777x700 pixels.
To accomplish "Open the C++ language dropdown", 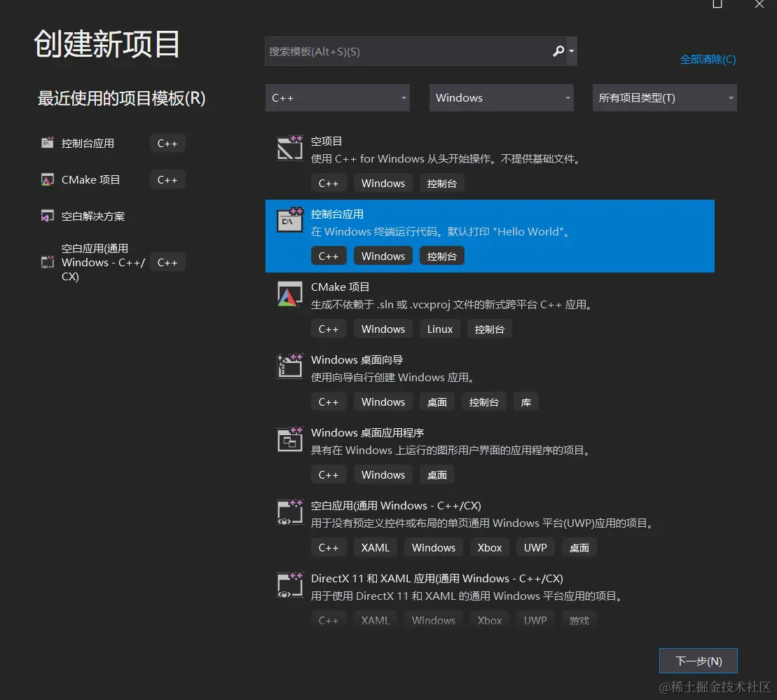I will tap(337, 97).
